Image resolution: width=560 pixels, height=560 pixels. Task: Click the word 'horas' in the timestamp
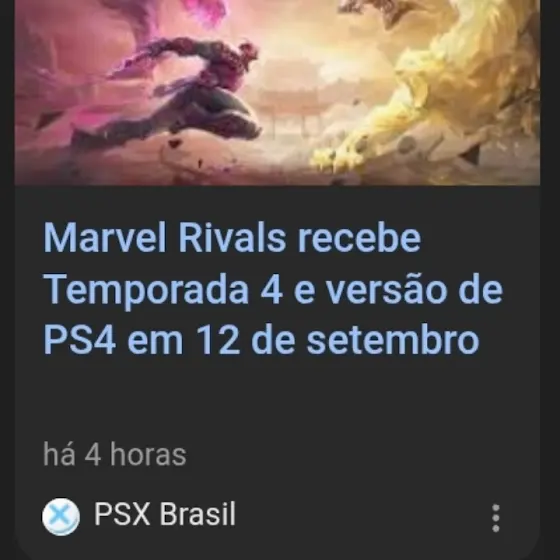click(x=148, y=455)
